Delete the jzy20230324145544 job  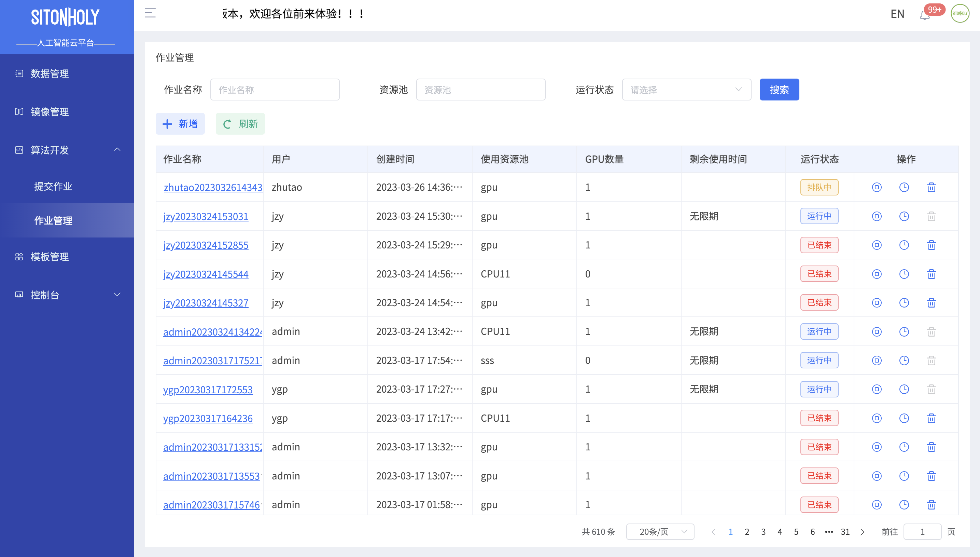931,274
